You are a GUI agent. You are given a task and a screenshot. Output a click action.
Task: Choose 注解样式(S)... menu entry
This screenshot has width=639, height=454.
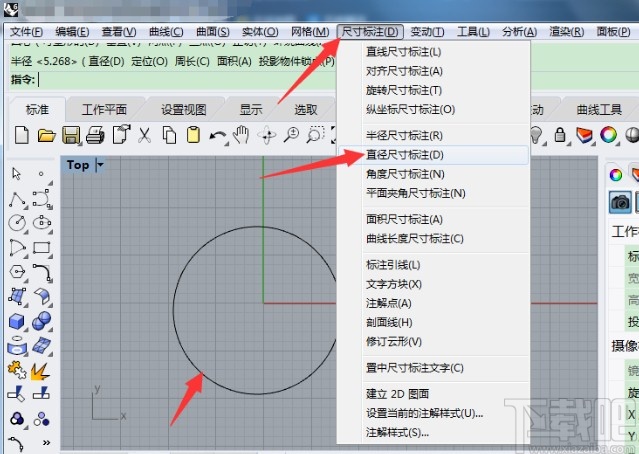433,432
